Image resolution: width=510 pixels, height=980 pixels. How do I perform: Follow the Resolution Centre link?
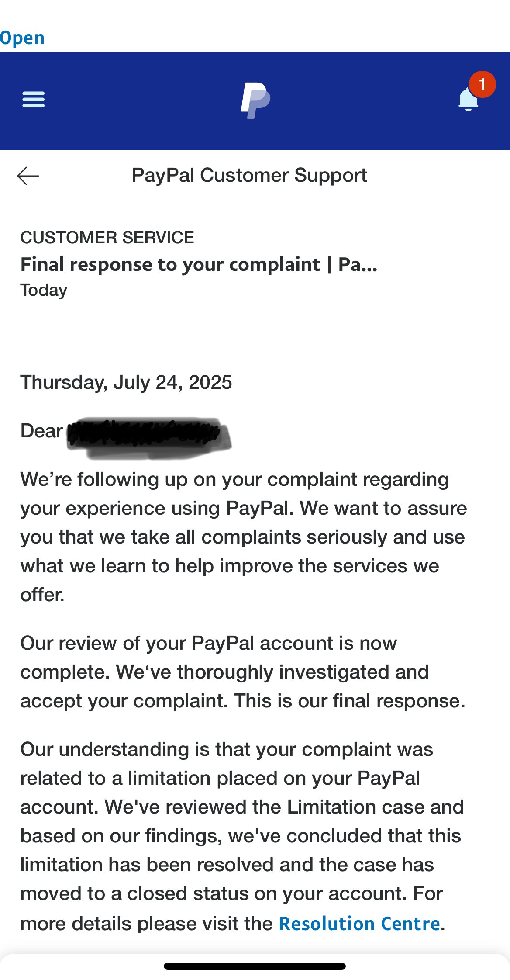pyautogui.click(x=359, y=923)
